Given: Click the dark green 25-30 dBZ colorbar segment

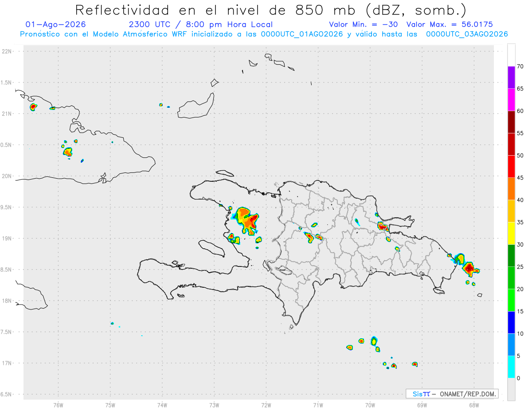Looking at the screenshot, I should pos(511,256).
